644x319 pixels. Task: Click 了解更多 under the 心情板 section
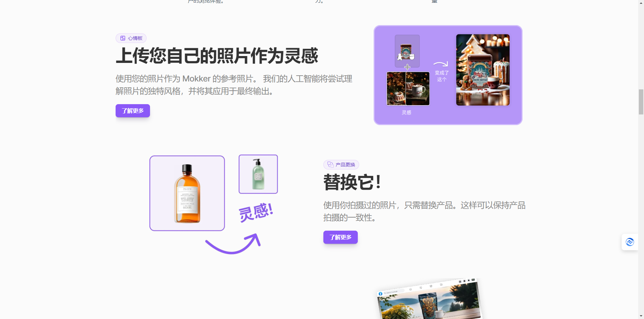[132, 111]
